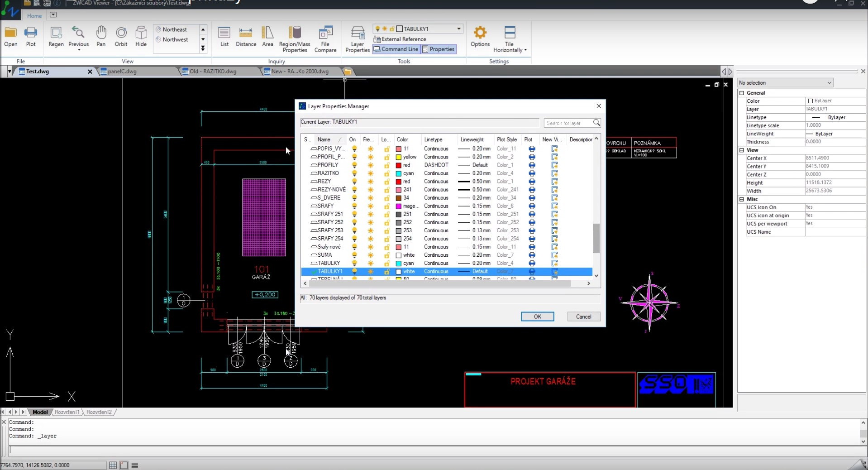Switch to the panelC.dwg document tab

click(122, 72)
